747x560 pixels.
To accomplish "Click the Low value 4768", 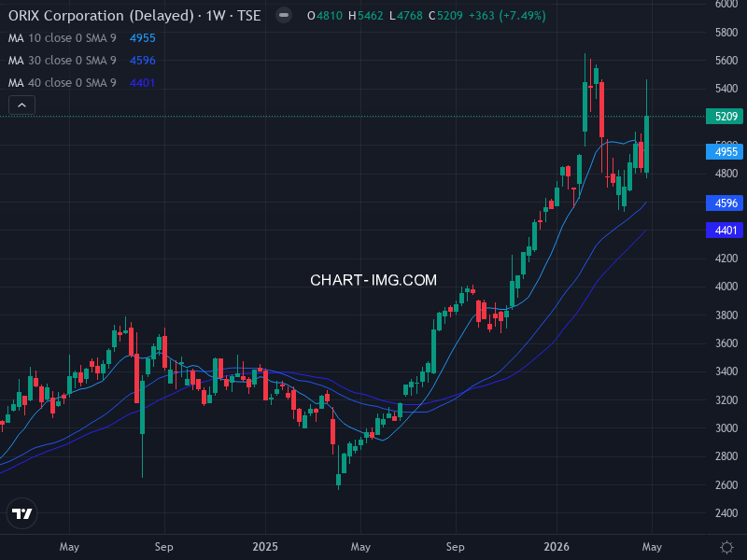I will pyautogui.click(x=410, y=16).
